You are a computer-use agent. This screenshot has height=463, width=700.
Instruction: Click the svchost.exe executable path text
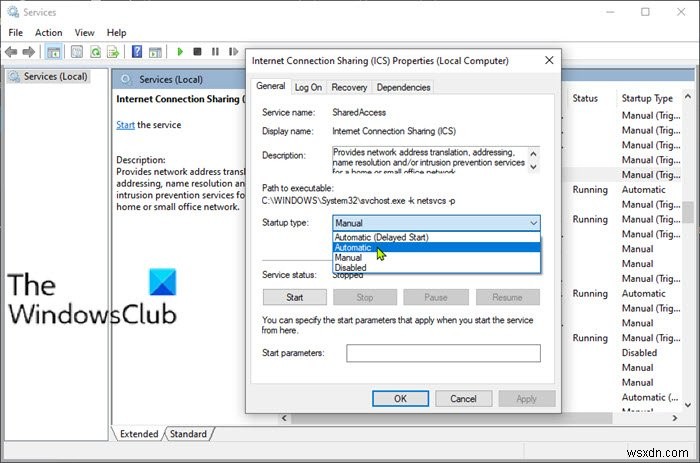[x=358, y=201]
